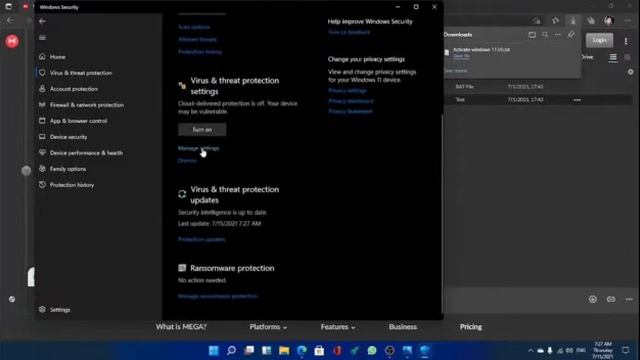Open Protection history in the sidebar
Image resolution: width=640 pixels, height=360 pixels.
click(72, 185)
